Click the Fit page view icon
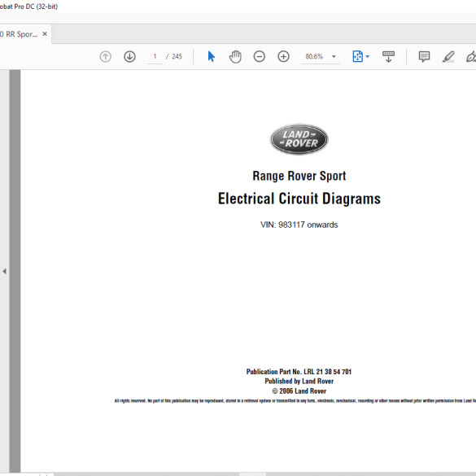476x476 pixels. pyautogui.click(x=357, y=56)
